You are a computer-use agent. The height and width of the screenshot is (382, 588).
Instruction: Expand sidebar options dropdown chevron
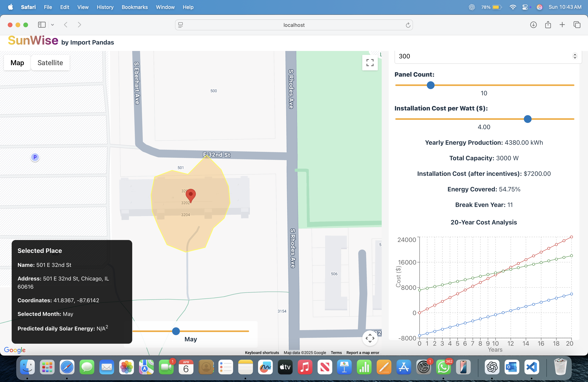coord(52,25)
